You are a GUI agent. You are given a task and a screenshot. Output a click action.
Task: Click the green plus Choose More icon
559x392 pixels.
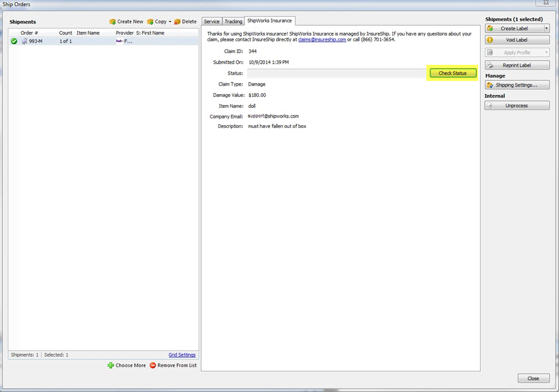(x=111, y=365)
